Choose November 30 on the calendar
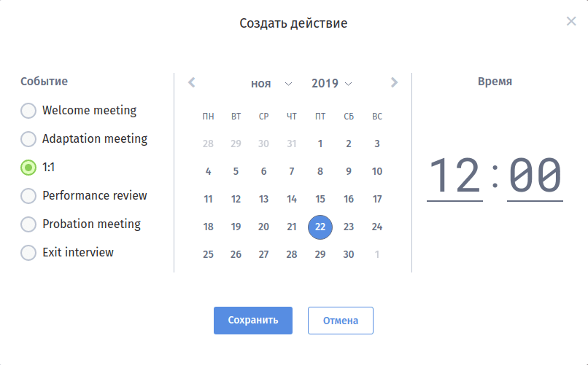 click(349, 254)
